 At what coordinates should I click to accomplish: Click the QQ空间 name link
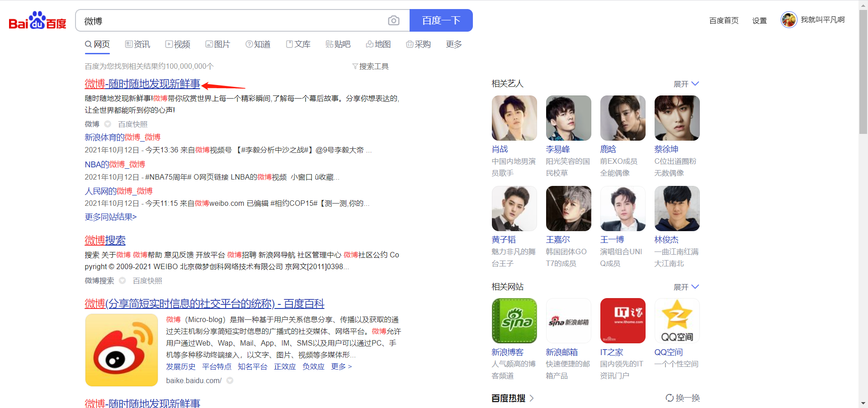(x=669, y=352)
